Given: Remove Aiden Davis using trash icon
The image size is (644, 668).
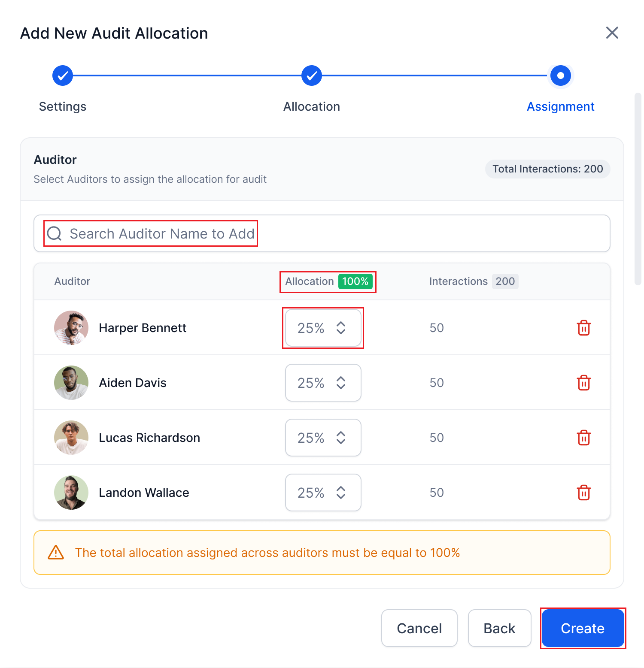Looking at the screenshot, I should point(583,383).
